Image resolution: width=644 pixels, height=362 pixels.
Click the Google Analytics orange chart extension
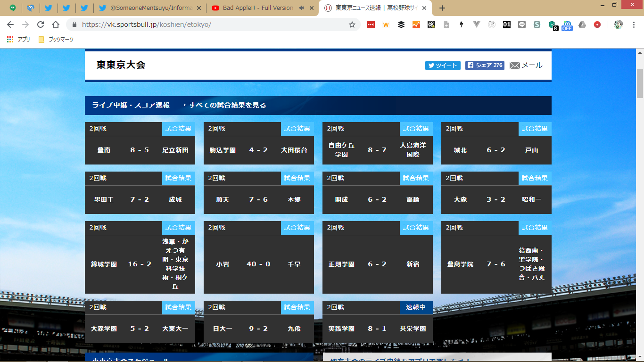pos(416,25)
